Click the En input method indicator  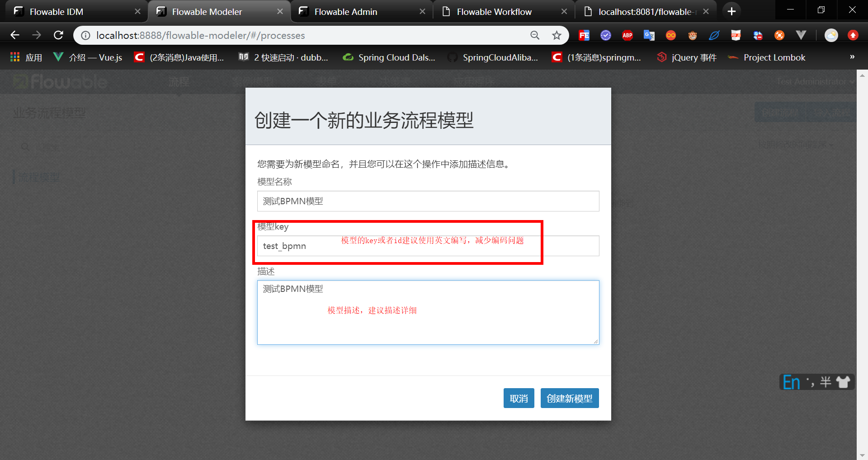click(792, 382)
